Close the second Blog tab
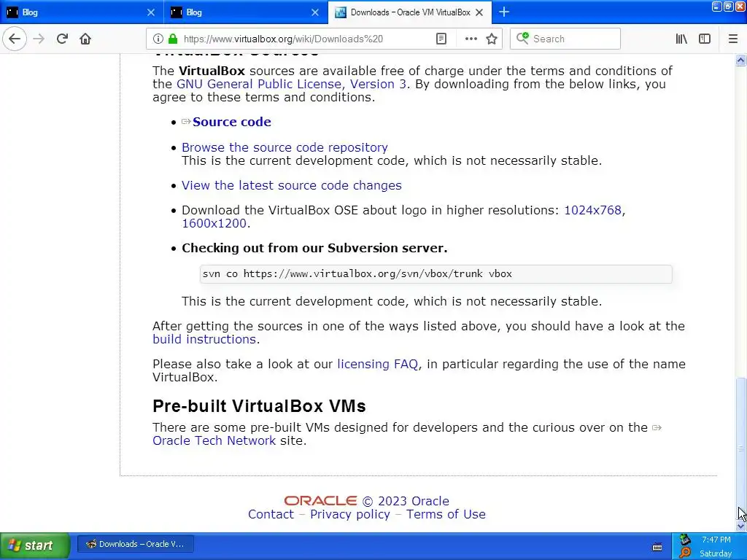 (x=315, y=12)
